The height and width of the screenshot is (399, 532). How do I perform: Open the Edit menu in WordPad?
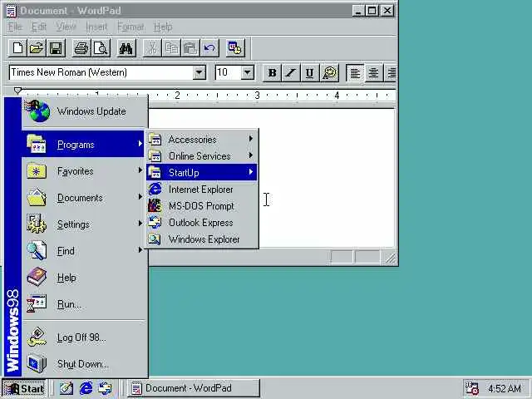(x=39, y=27)
